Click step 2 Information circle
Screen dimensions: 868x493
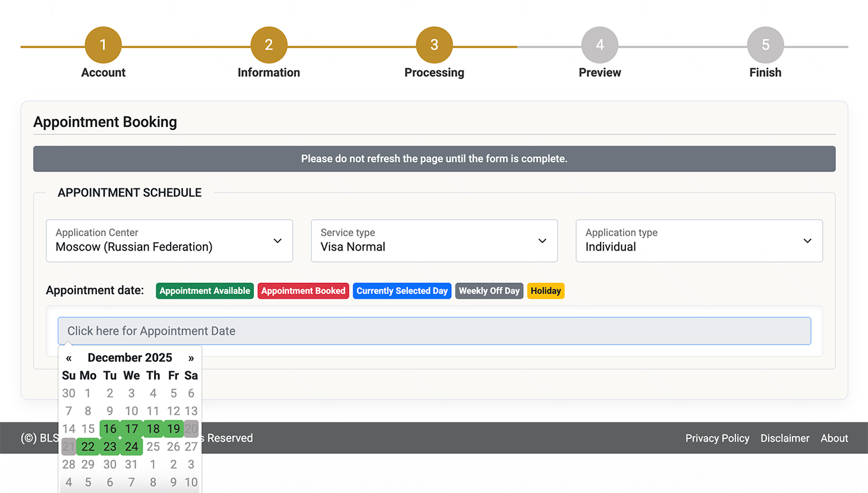tap(269, 45)
